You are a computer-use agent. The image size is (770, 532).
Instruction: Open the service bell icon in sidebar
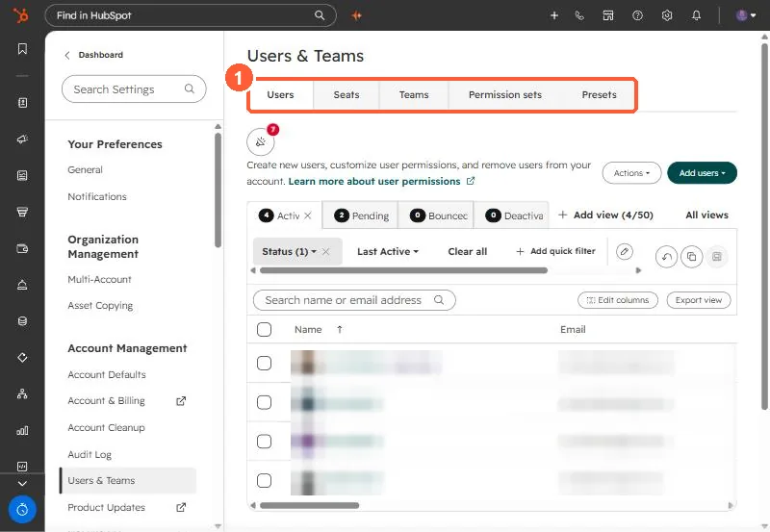[22, 285]
